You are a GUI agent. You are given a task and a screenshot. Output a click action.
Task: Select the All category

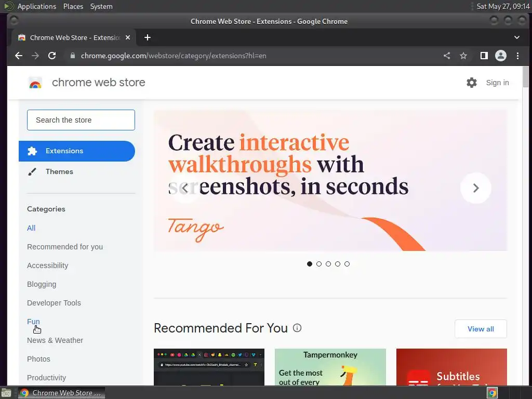click(31, 228)
